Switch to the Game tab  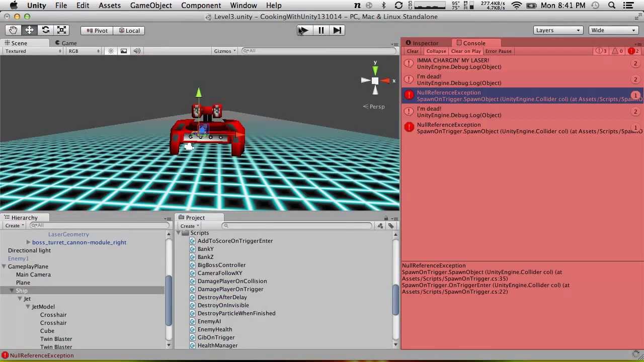tap(66, 43)
